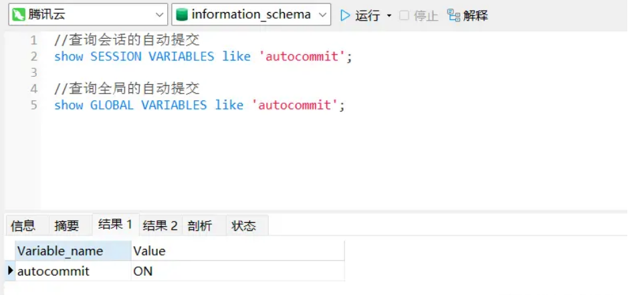Image resolution: width=644 pixels, height=295 pixels.
Task: Open the connection dropdown arrow
Action: click(x=159, y=15)
